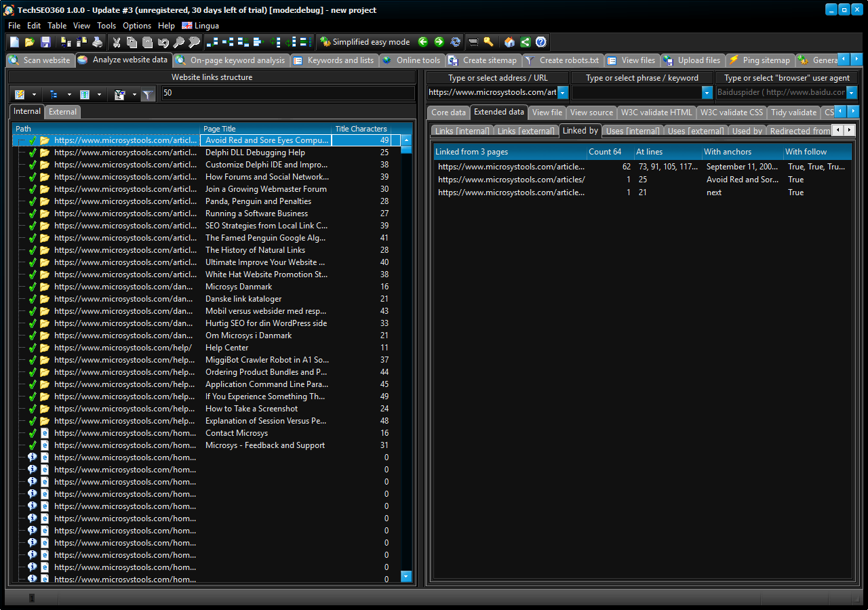Screen dimensions: 868x610
Task: Click the green share icon in toolbar
Action: (x=525, y=42)
